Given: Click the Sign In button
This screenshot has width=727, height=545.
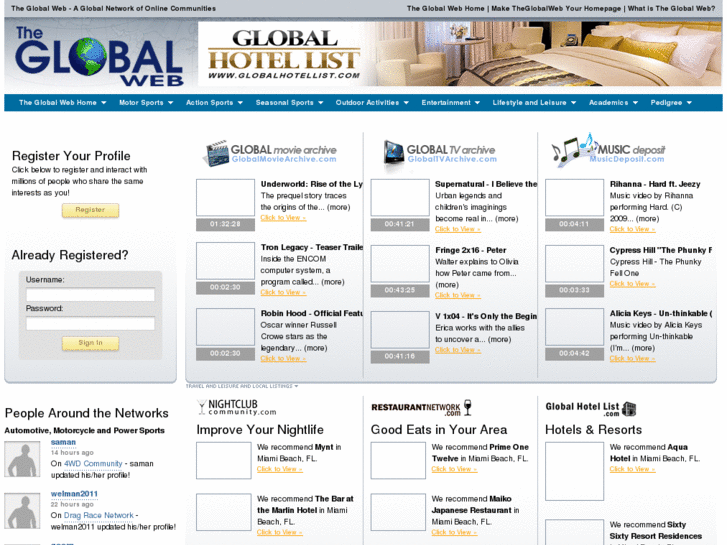Looking at the screenshot, I should click(90, 343).
